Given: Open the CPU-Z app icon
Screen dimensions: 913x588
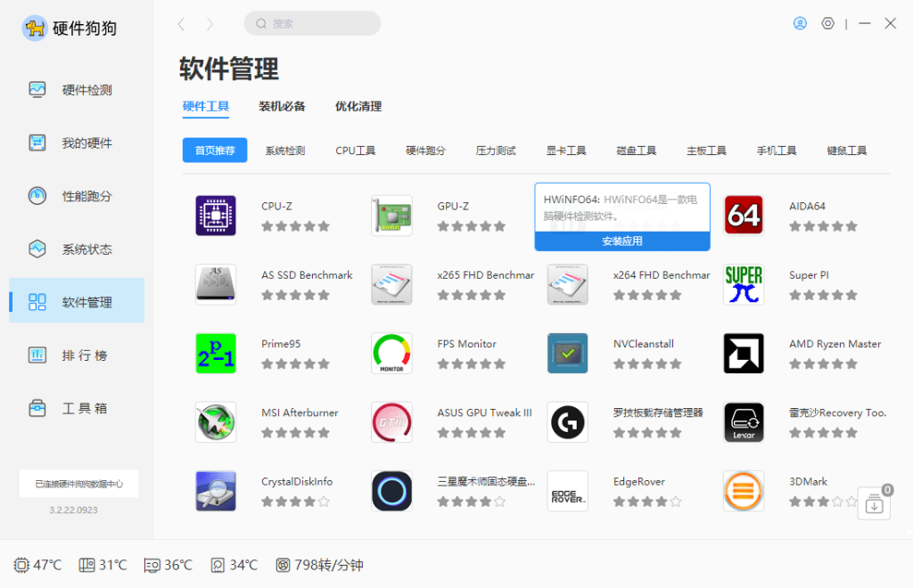Looking at the screenshot, I should pyautogui.click(x=216, y=216).
